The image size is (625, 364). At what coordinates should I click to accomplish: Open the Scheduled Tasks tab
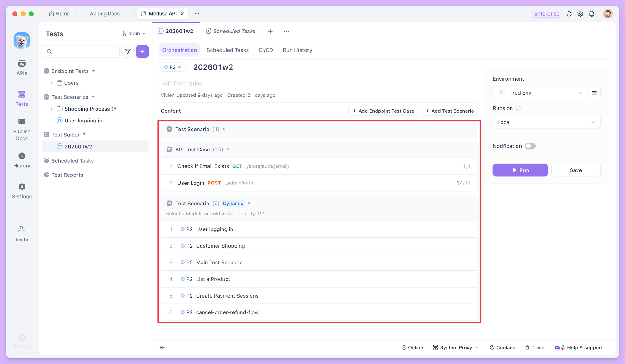(227, 50)
